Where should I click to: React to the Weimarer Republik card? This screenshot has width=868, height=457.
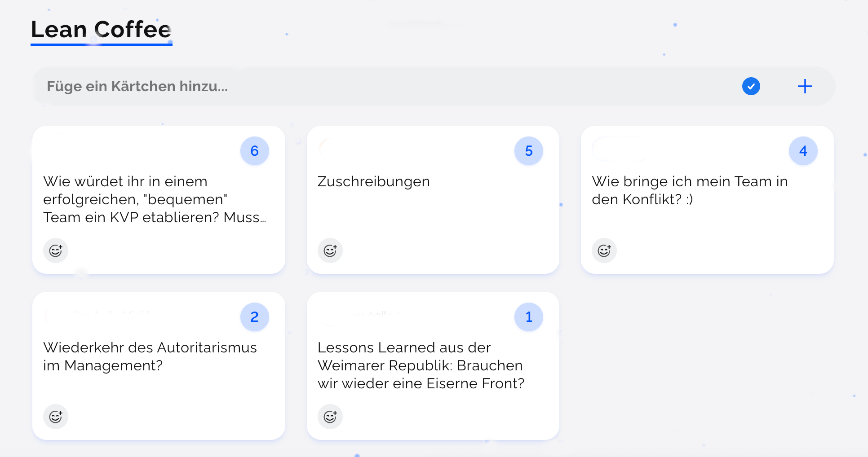click(330, 417)
